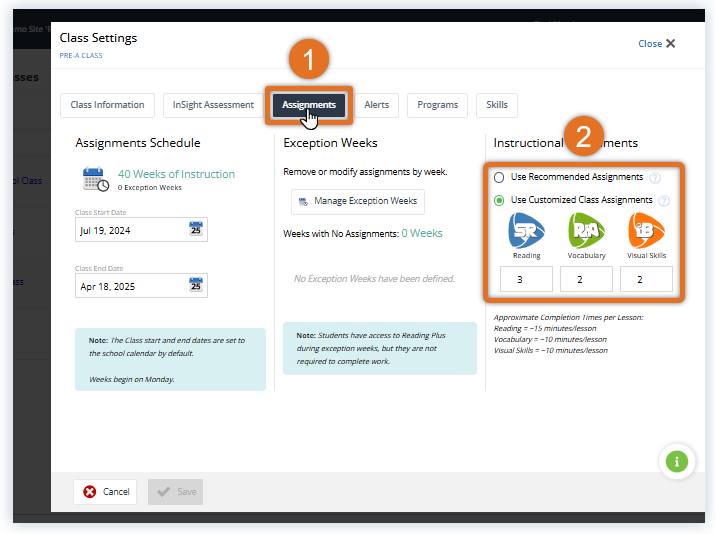Open the InSight Assessment tab

pos(213,105)
